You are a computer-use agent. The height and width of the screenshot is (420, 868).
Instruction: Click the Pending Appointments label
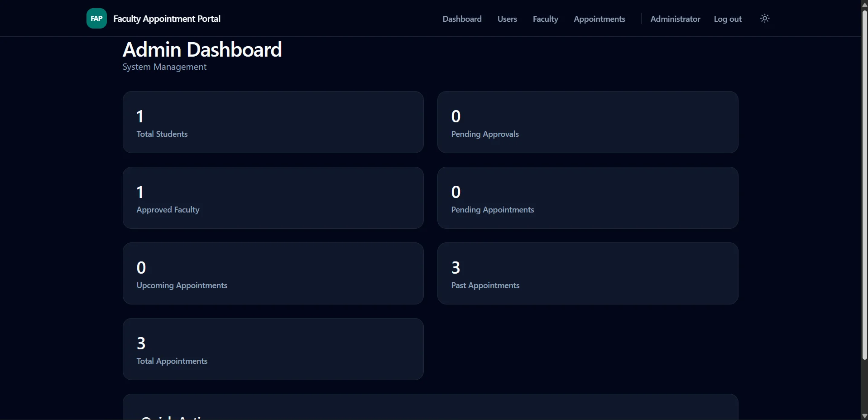point(493,210)
